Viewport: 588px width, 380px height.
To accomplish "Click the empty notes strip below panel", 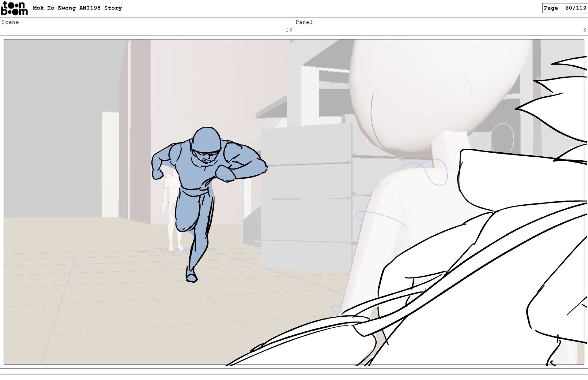I will (x=294, y=371).
